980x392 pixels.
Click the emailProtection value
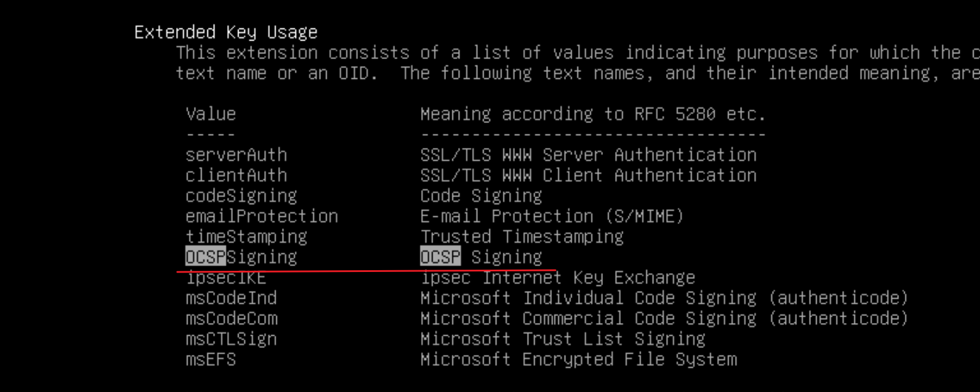pyautogui.click(x=262, y=216)
